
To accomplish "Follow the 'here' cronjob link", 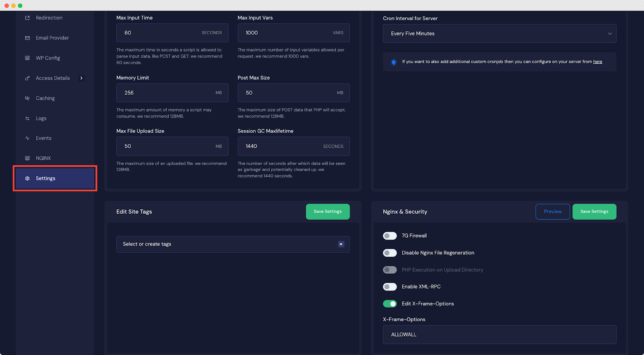I will (x=598, y=62).
